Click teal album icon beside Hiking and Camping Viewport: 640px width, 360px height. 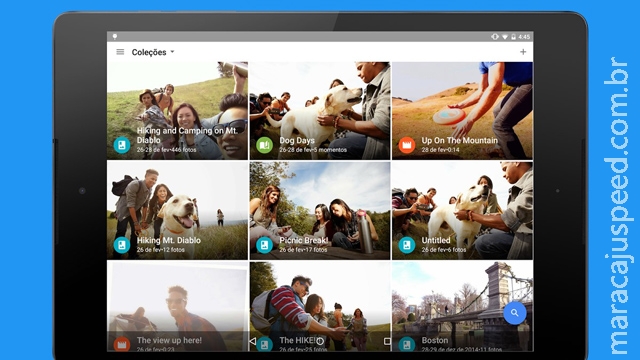click(122, 145)
